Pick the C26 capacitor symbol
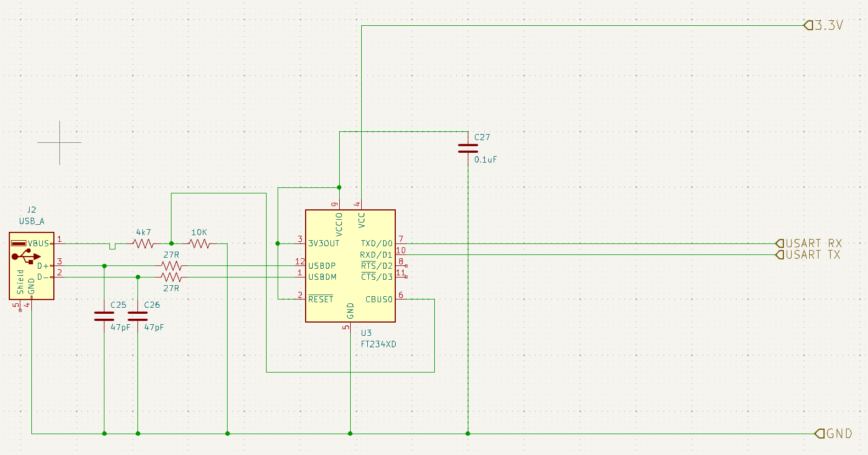Viewport: 868px width, 455px height. [137, 316]
